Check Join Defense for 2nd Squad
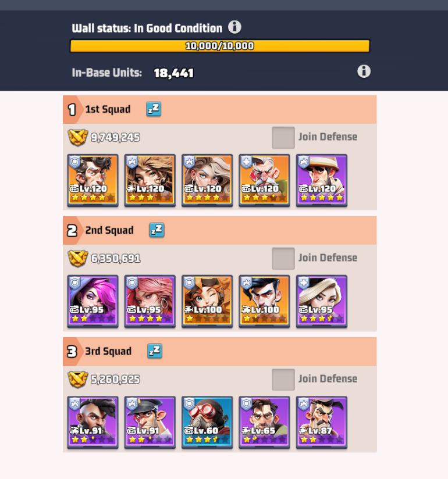 pos(283,259)
